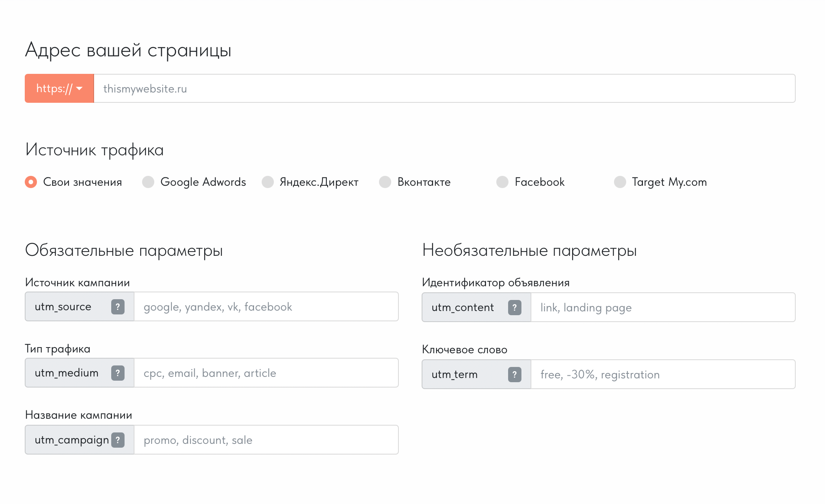Click the utm_campaign label

pos(72,440)
